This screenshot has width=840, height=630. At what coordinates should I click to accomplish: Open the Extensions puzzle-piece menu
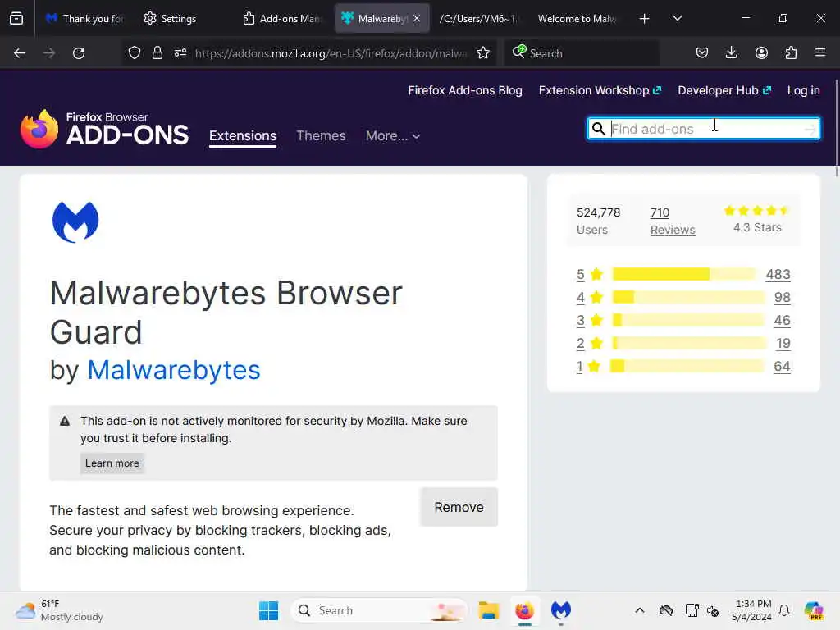point(791,53)
